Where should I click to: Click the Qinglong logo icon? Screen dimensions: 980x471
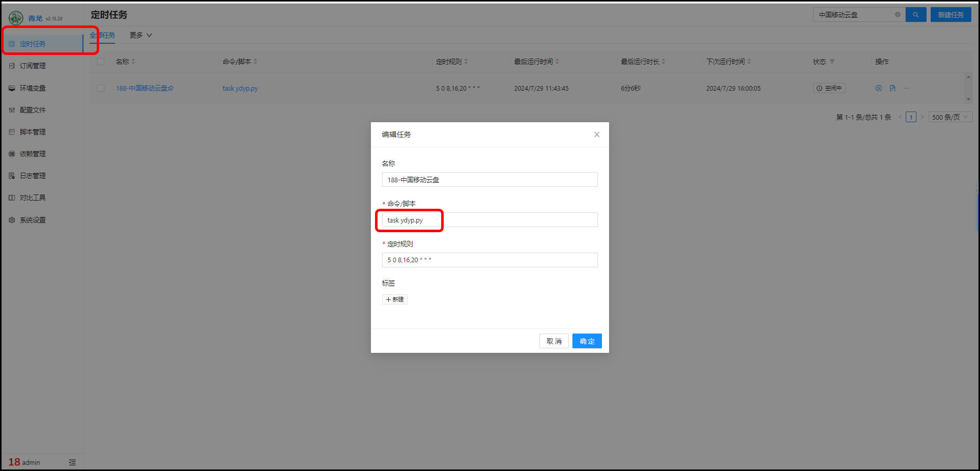[16, 18]
